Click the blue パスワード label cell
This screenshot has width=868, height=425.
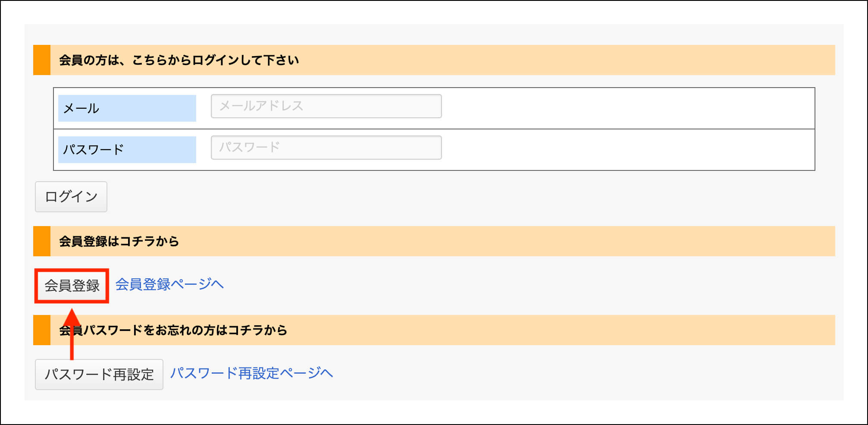[x=127, y=150]
